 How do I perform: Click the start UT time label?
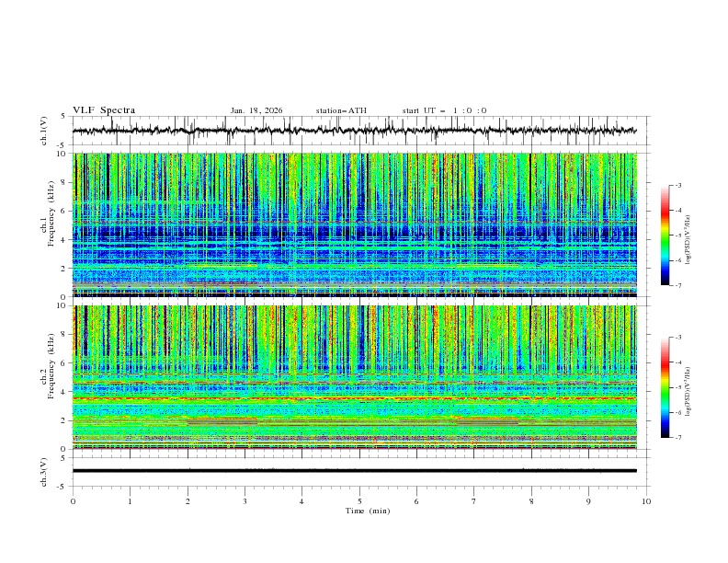(444, 110)
